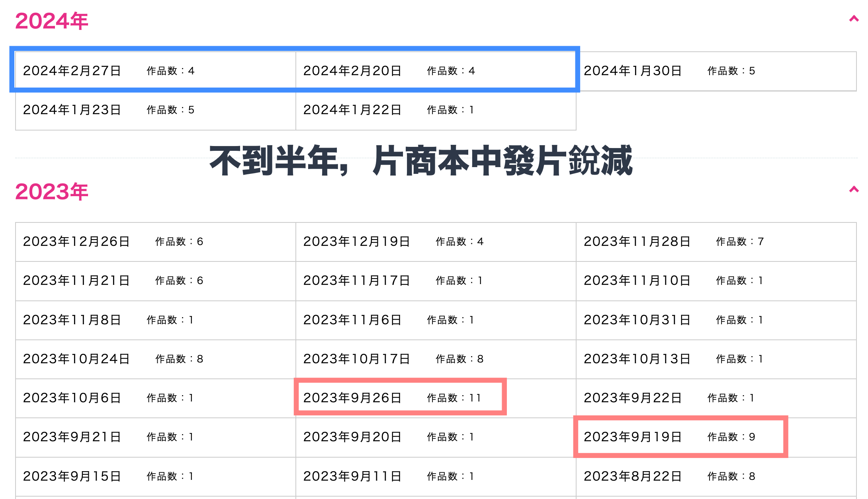This screenshot has width=868, height=499.
Task: Click the 2024年 year heading
Action: (52, 21)
